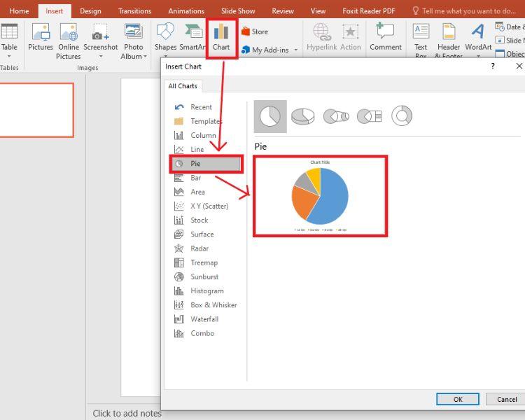Screen dimensions: 525x420
Task: Click the pie chart preview thumbnail
Action: click(x=320, y=196)
